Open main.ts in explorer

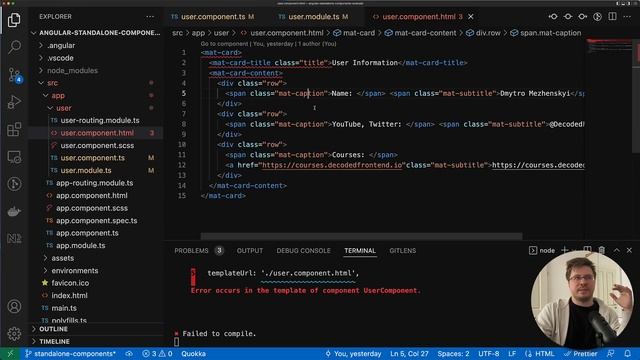click(x=64, y=308)
